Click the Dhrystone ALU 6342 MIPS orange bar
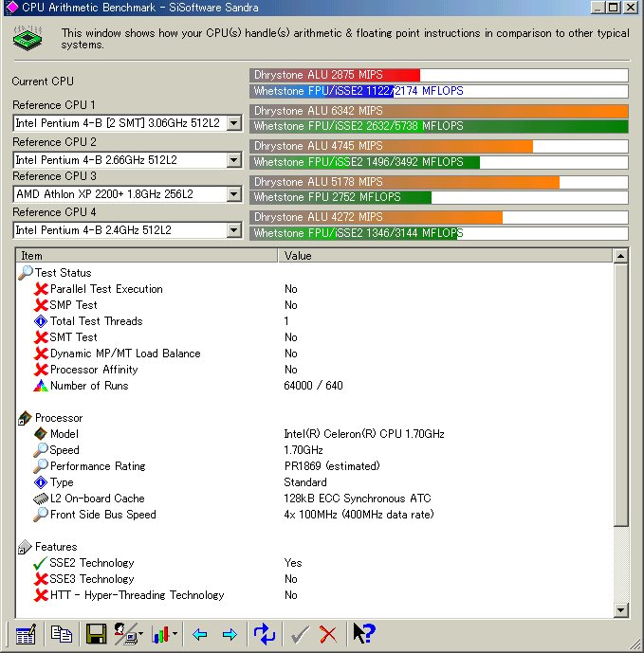 439,111
